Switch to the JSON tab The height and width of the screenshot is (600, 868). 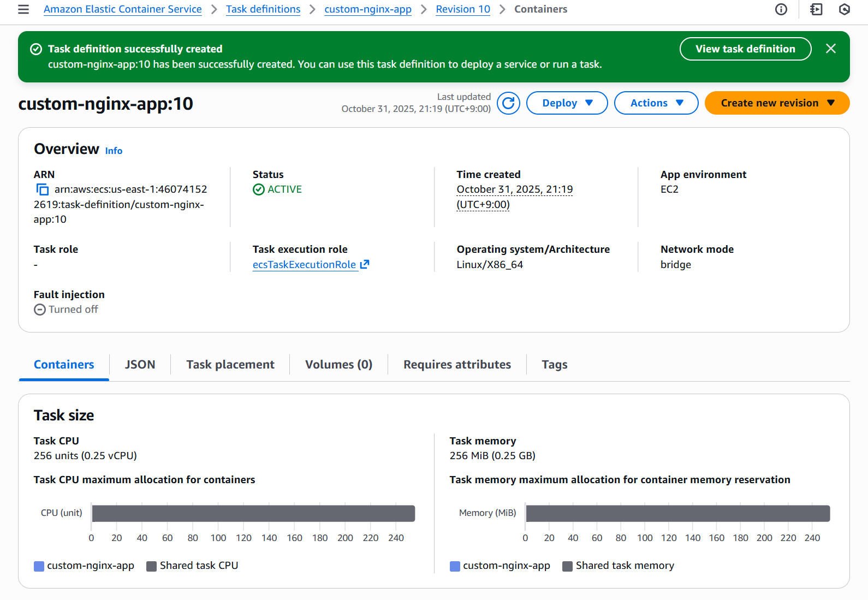(140, 365)
